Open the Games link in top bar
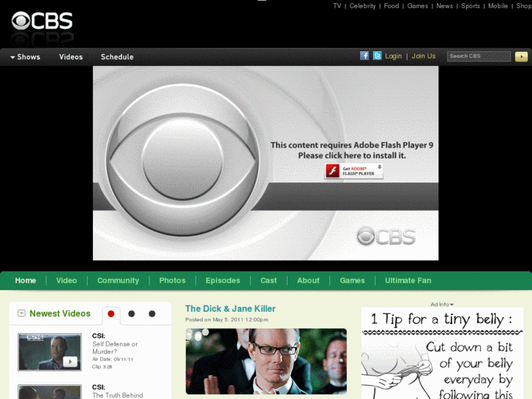Image resolution: width=532 pixels, height=399 pixels. 418,6
